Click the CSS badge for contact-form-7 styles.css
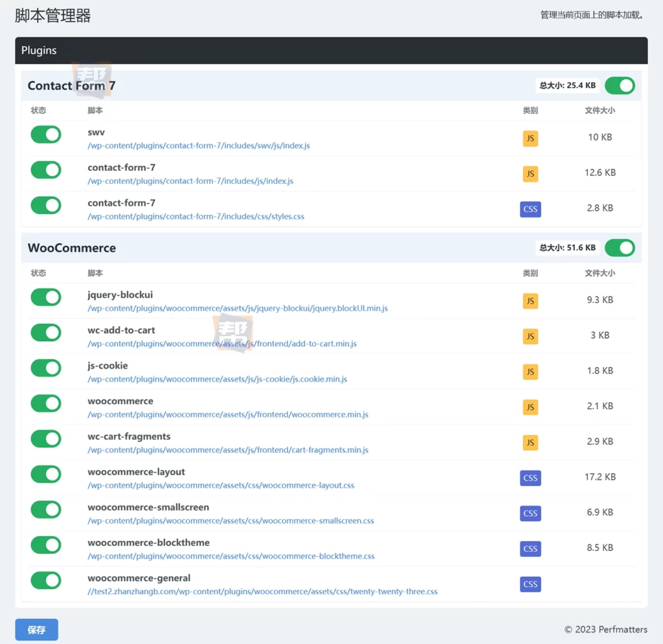 pos(530,209)
